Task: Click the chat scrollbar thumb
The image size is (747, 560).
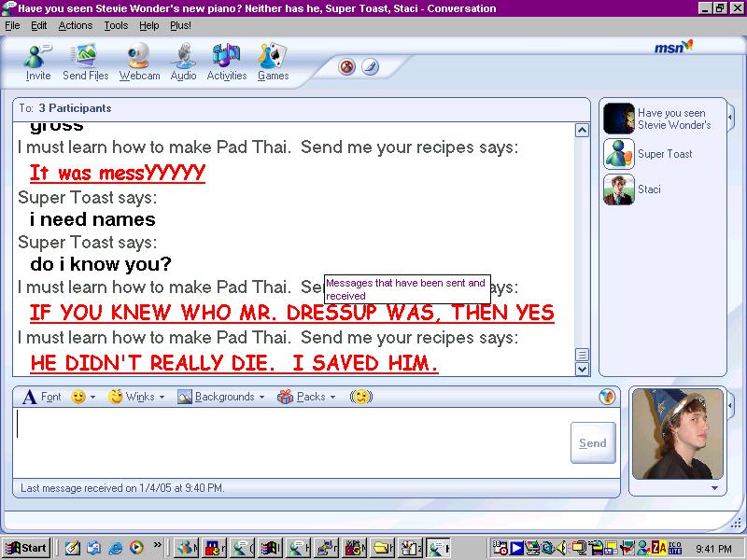Action: (582, 355)
